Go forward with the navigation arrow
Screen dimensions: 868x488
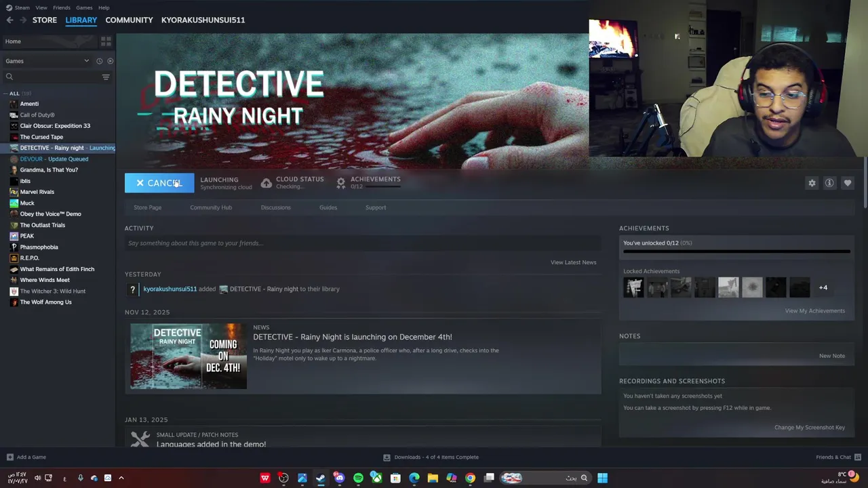[22, 20]
